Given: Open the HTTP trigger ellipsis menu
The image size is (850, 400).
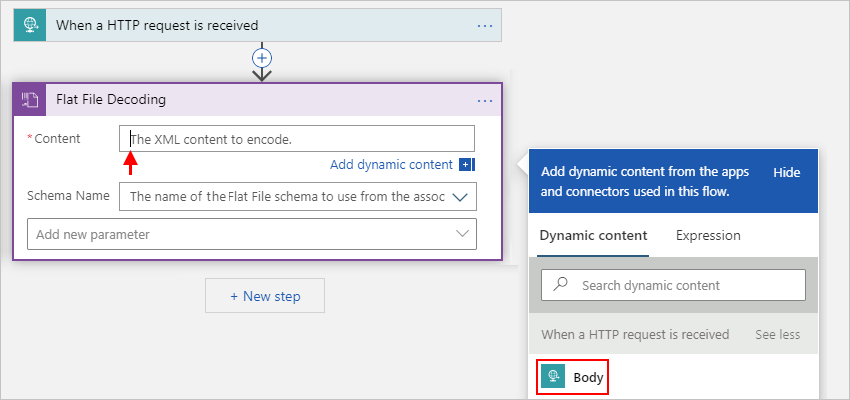Looking at the screenshot, I should tap(485, 25).
